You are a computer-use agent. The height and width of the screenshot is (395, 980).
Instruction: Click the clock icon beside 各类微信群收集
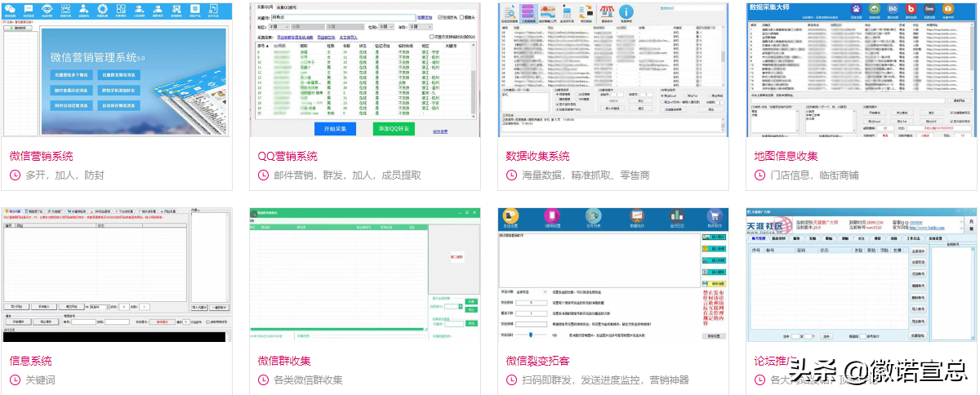[x=263, y=379]
